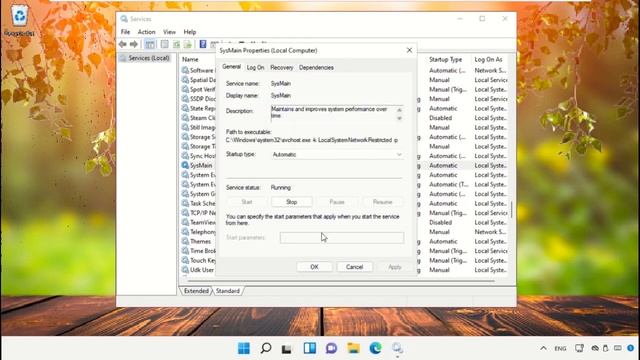The height and width of the screenshot is (360, 640).
Task: Click 'Disabled' startup type in Steam Cli row
Action: [440, 118]
